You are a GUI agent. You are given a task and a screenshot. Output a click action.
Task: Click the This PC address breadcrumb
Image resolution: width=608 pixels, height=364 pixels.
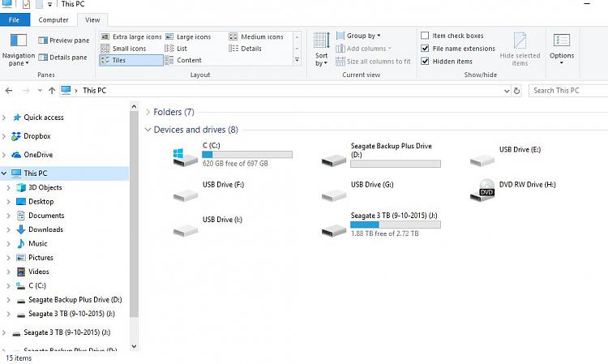(x=94, y=90)
